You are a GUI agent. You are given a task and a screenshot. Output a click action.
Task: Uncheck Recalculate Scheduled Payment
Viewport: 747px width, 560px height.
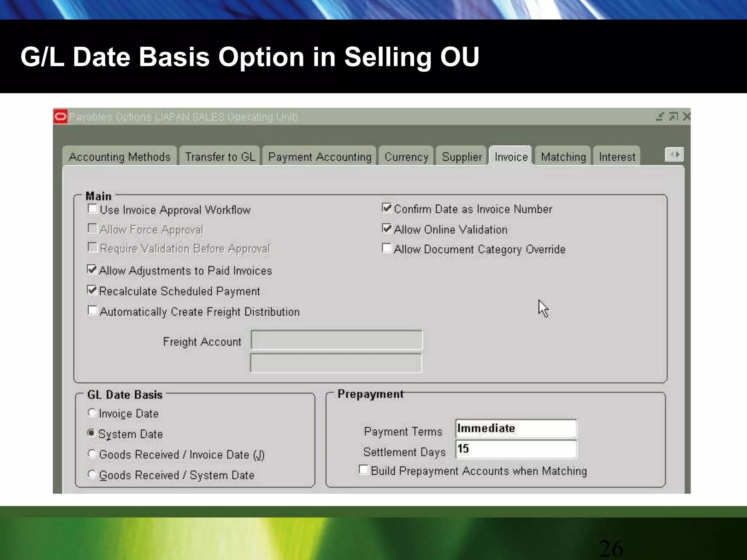(92, 290)
